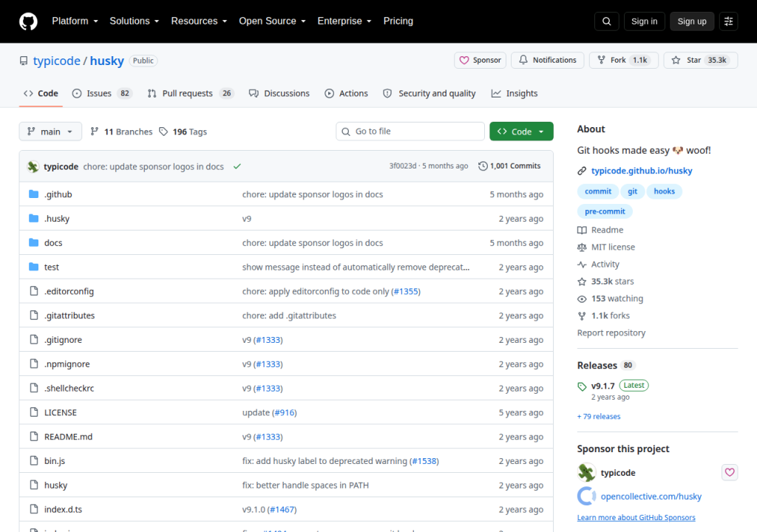Open the main branch selector dropdown
Screen dimensions: 757x532
point(50,132)
